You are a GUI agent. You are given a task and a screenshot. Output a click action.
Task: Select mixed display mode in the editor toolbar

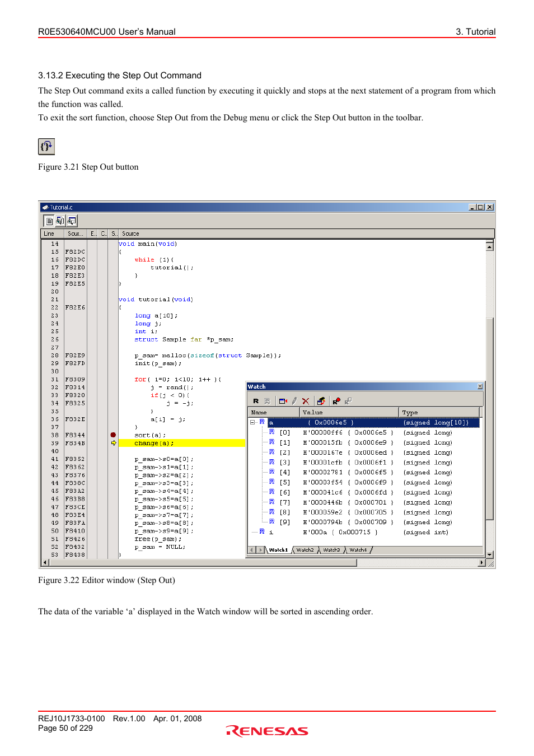pyautogui.click(x=60, y=221)
